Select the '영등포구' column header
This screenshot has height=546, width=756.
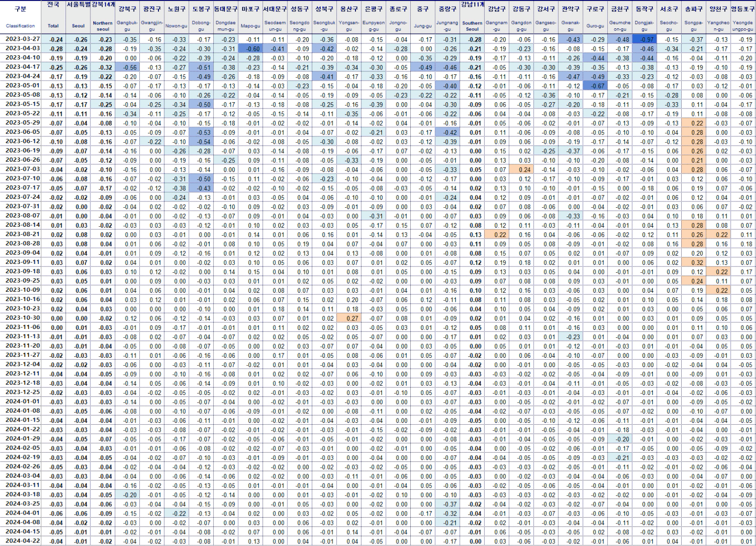pos(743,9)
